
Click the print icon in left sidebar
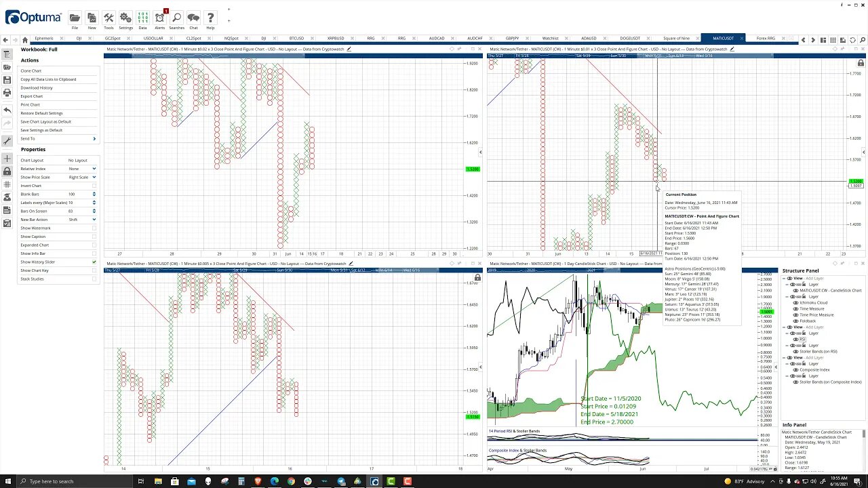(x=7, y=93)
